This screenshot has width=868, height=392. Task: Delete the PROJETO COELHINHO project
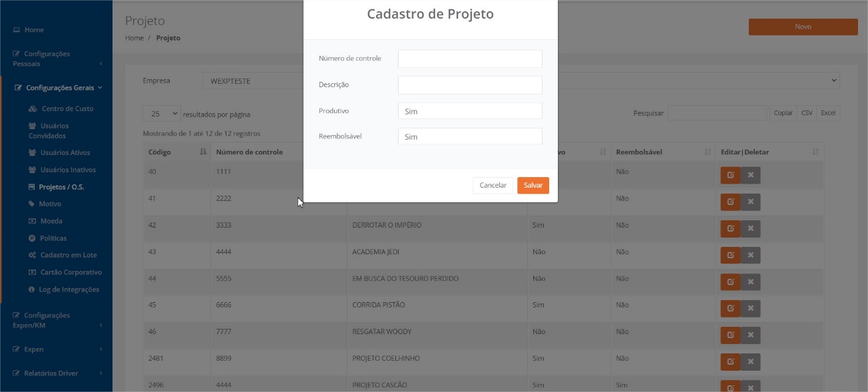pyautogui.click(x=751, y=361)
